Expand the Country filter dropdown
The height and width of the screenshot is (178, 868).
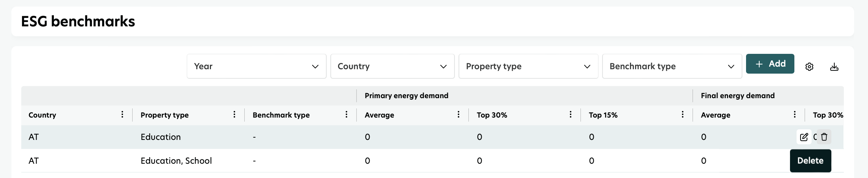tap(392, 66)
